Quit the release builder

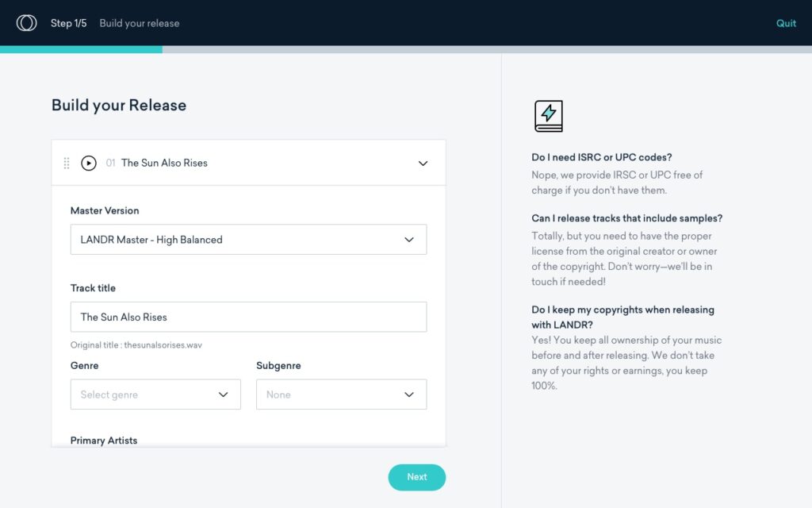tap(786, 23)
